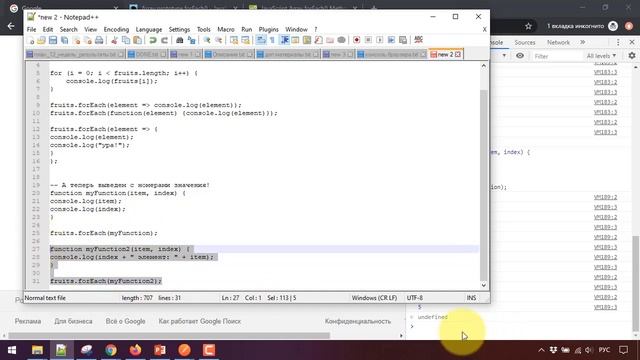Toggle the file monitoring eye icon
This screenshot has height=360, width=640.
pos(342,40)
